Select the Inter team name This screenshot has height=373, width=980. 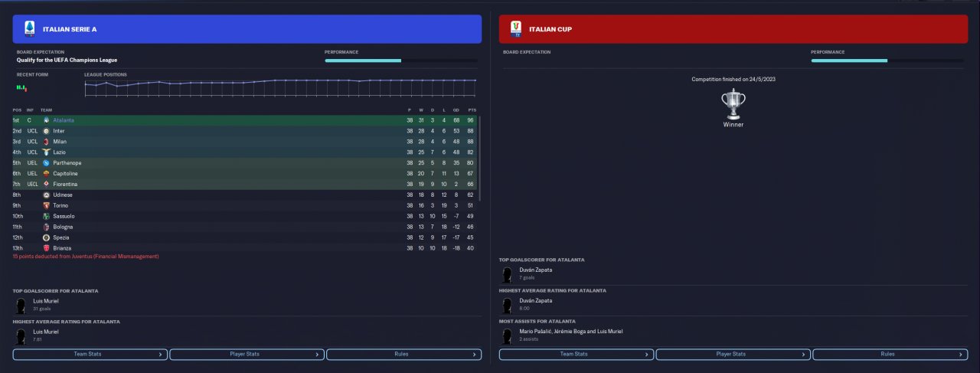click(x=59, y=131)
